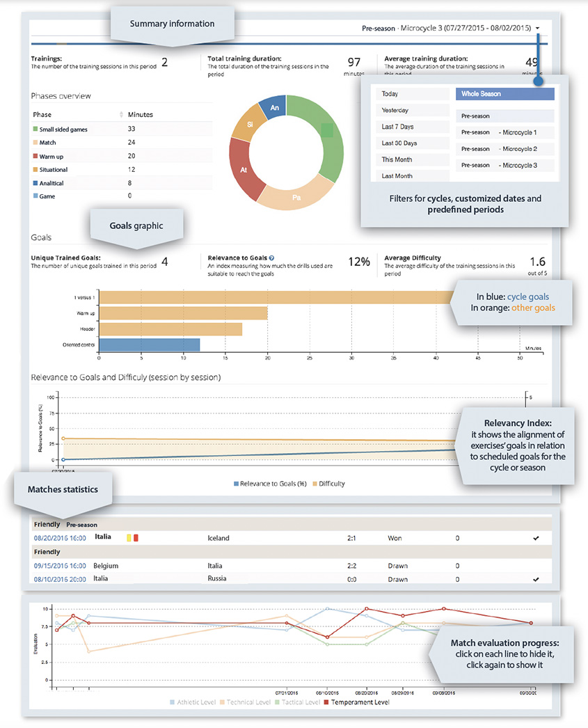Click red Warm up color swatch

coord(35,157)
